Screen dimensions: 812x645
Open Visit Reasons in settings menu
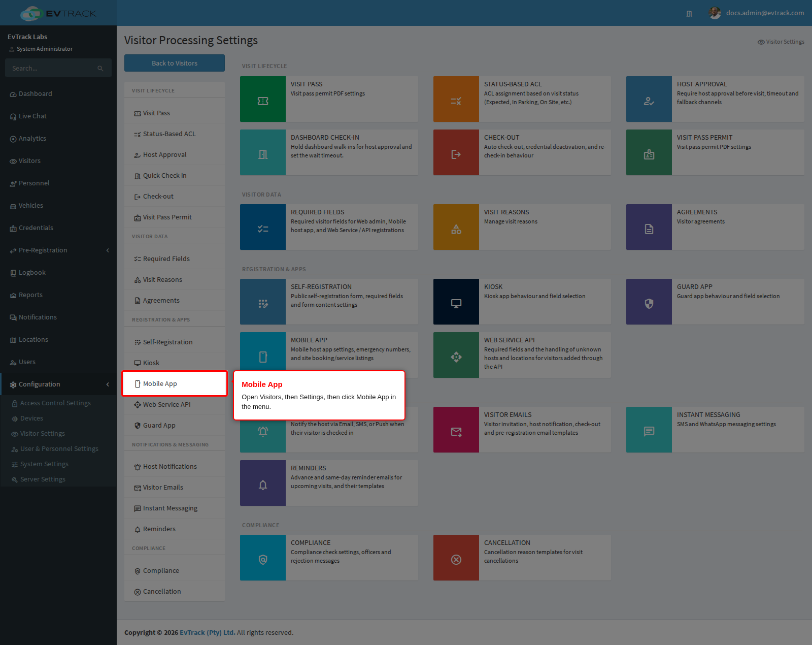175,280
